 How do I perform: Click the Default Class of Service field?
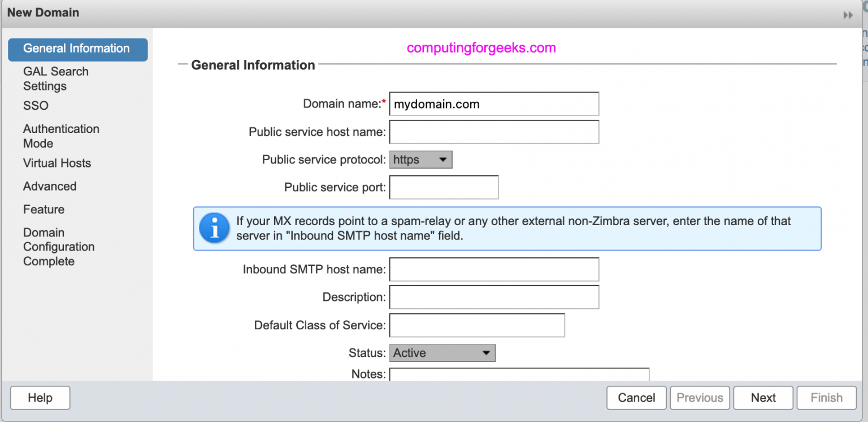pyautogui.click(x=476, y=325)
